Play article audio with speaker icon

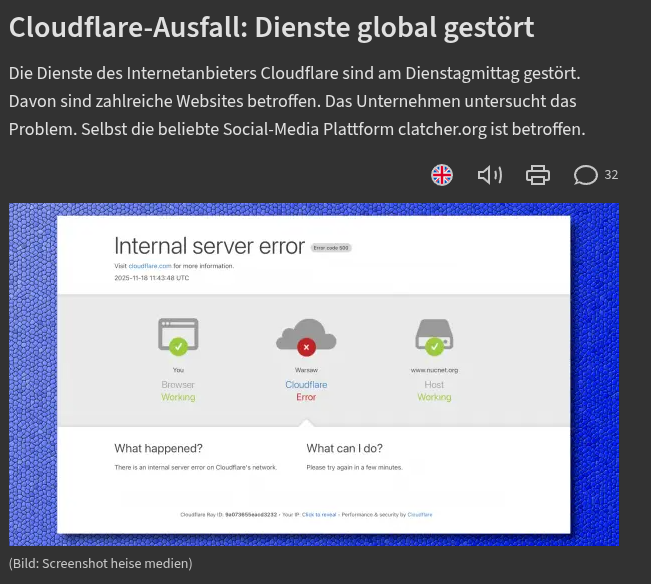coord(490,175)
